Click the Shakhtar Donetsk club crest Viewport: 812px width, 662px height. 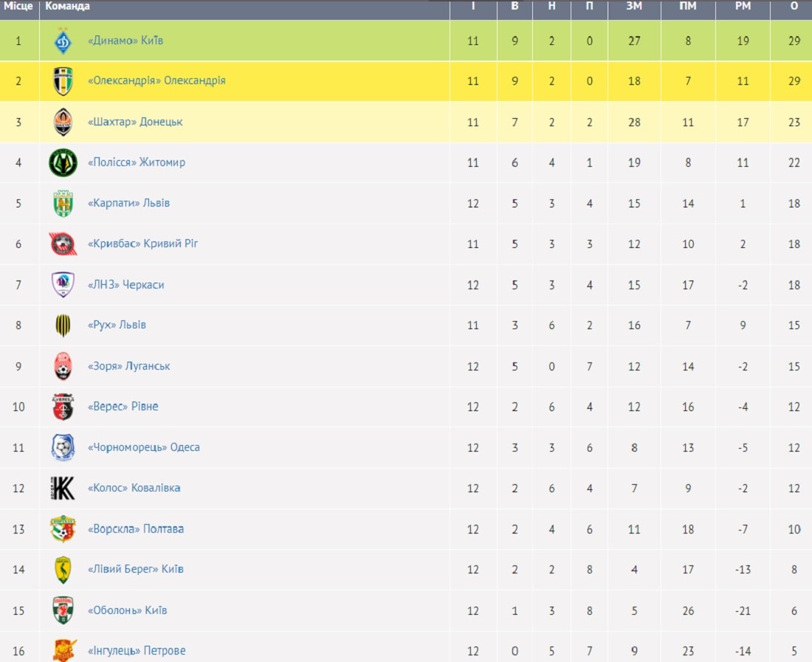(63, 123)
